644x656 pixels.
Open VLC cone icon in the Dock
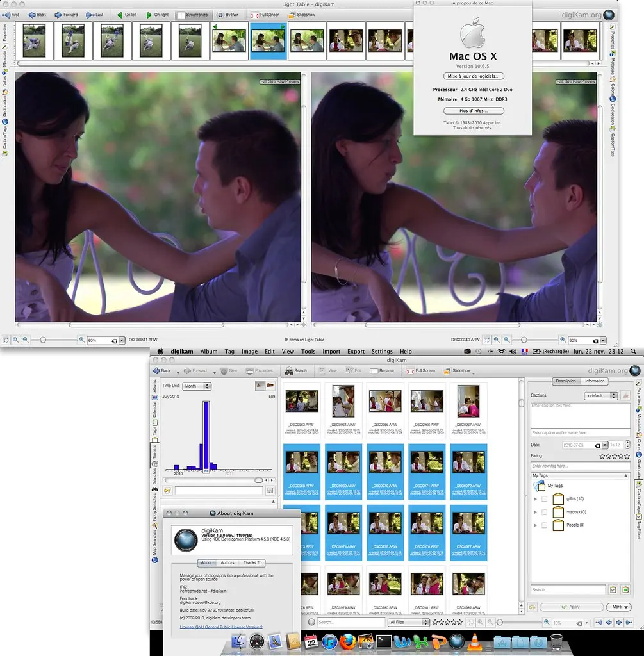click(475, 641)
